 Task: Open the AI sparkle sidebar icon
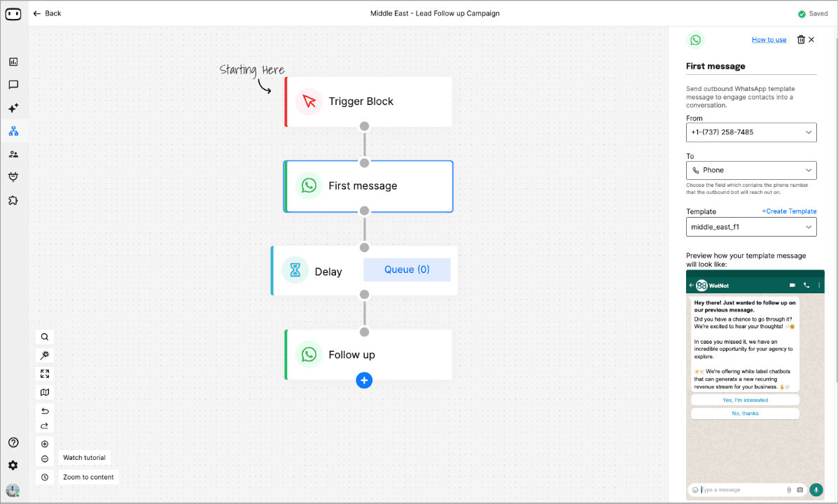tap(13, 108)
